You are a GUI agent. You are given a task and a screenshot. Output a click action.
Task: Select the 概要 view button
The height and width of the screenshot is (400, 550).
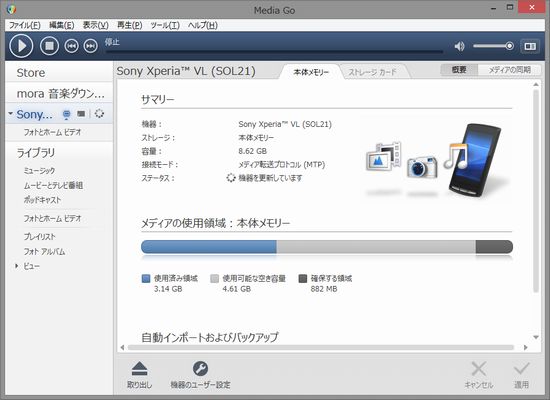459,69
